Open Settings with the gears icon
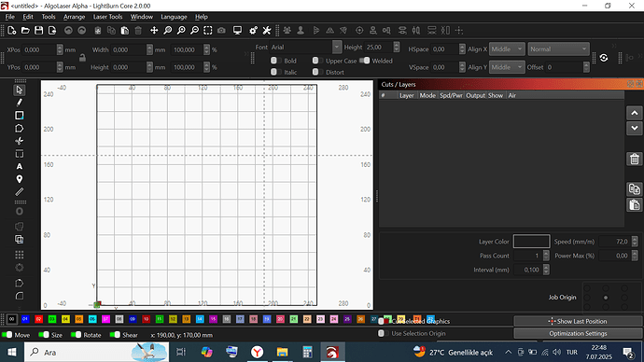 pos(254,31)
